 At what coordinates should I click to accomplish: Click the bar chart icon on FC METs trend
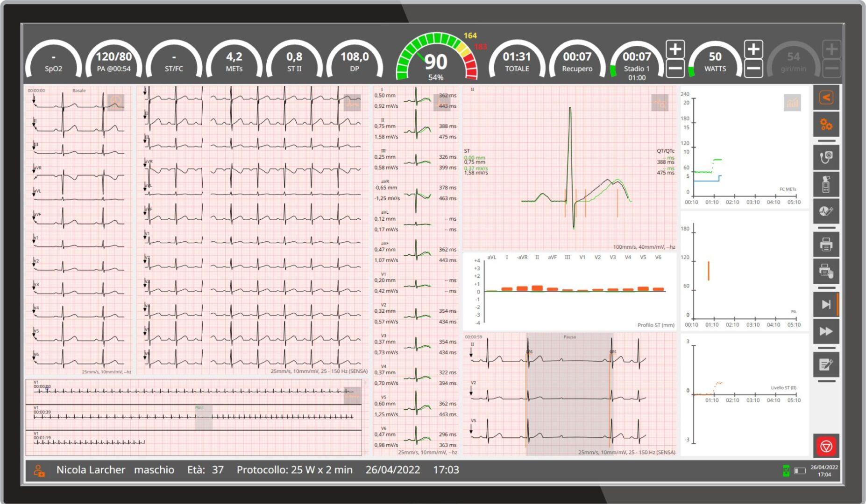(x=792, y=103)
